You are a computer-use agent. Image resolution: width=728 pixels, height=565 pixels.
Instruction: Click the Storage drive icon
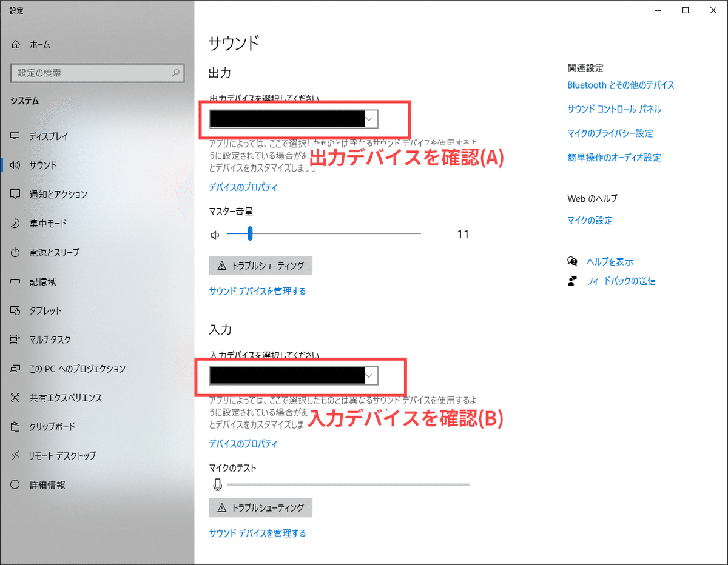(16, 281)
